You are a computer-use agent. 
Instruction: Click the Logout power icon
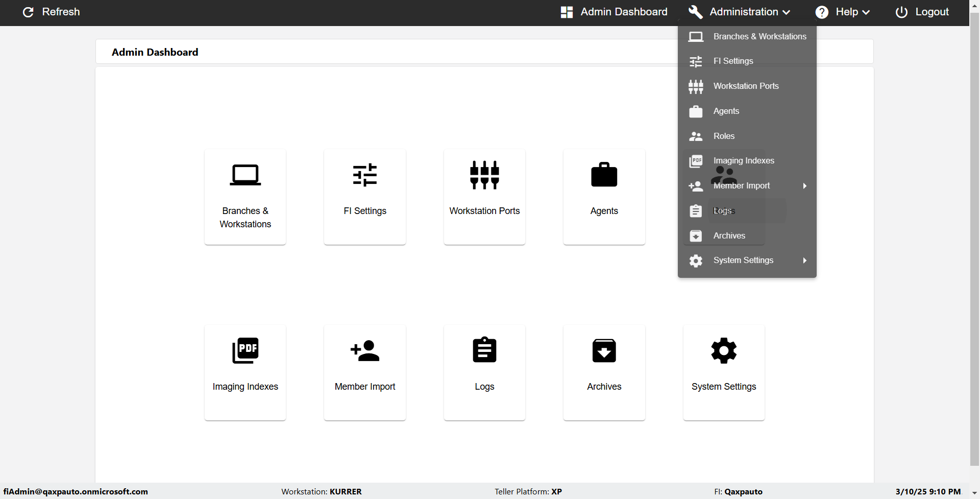pos(902,12)
